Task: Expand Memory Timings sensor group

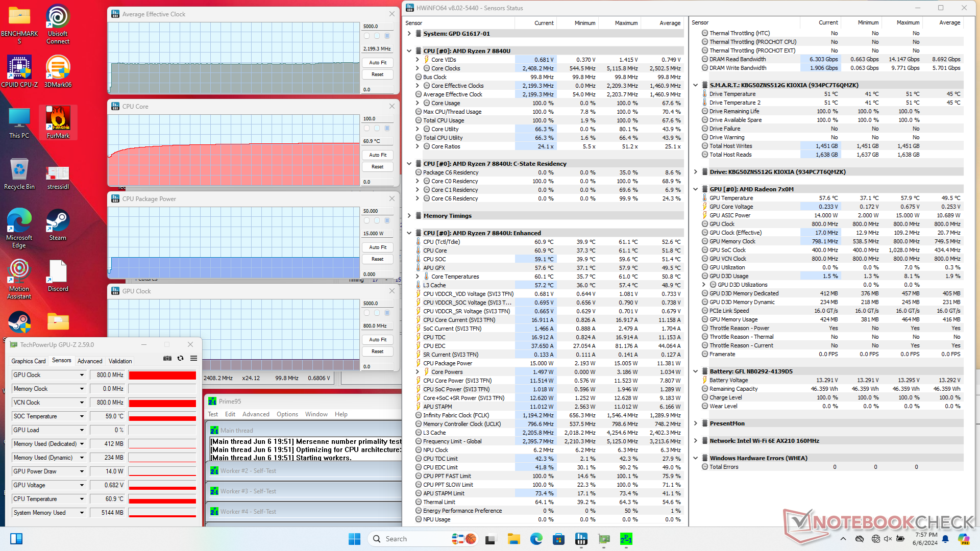Action: 409,216
